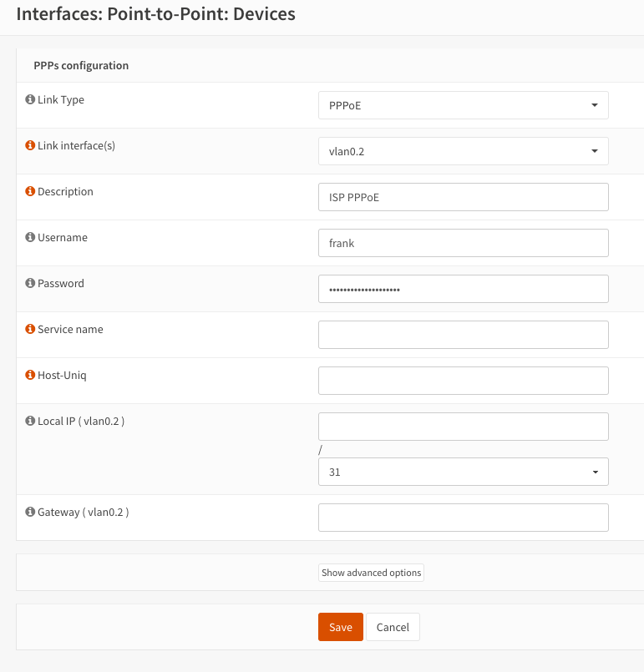This screenshot has width=644, height=672.
Task: Click the Link Type info icon
Action: click(30, 99)
